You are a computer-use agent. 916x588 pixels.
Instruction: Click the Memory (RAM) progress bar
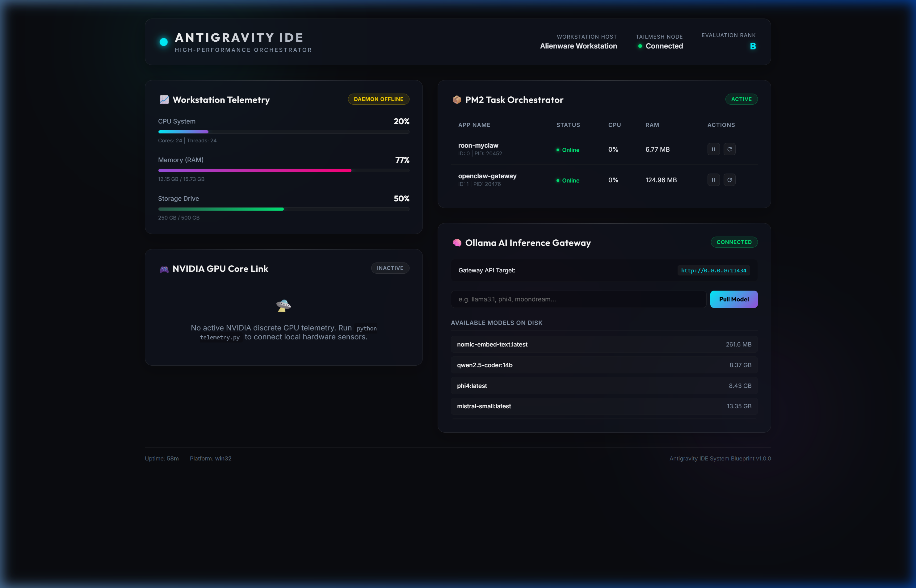(284, 170)
